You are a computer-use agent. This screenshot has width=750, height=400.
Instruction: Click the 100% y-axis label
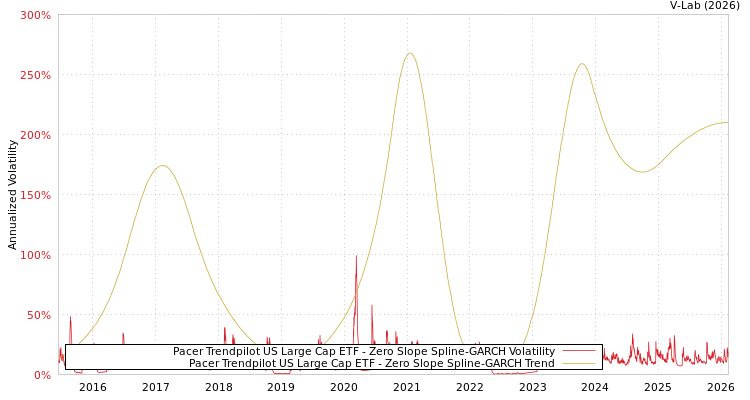point(35,256)
